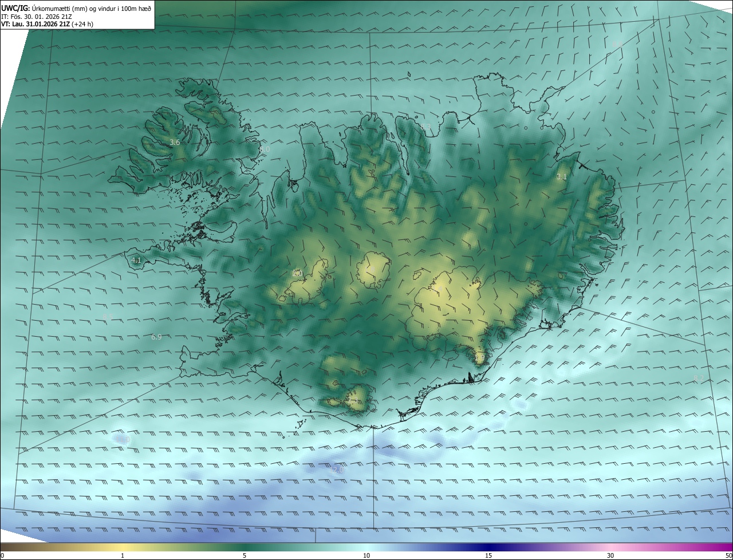Select the 6.9 value label over Faxaflói bay
This screenshot has width=733, height=560.
tap(156, 337)
